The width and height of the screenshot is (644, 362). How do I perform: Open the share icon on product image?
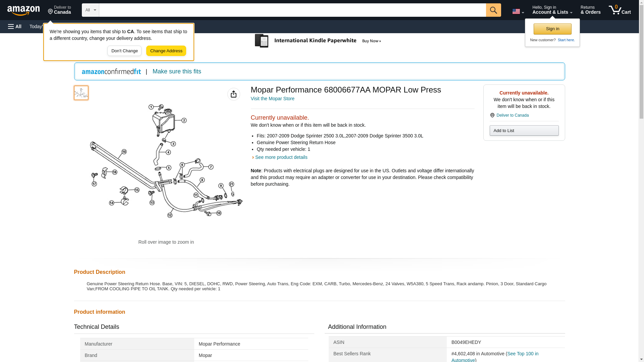(233, 94)
